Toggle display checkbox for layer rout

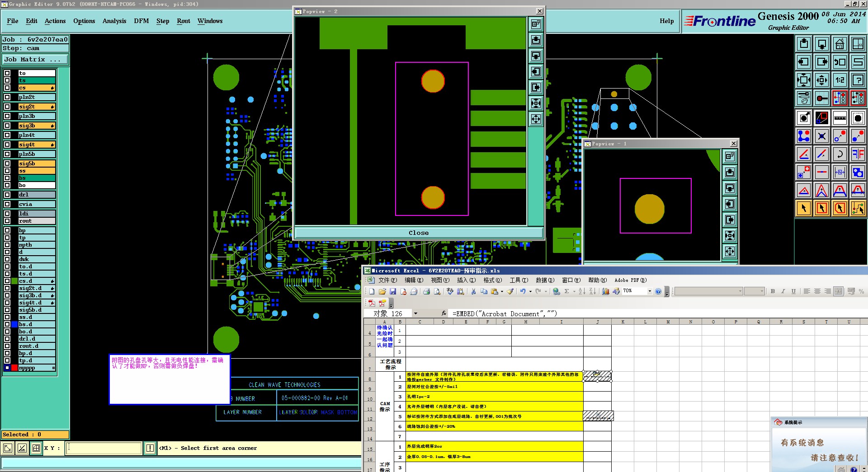tap(7, 221)
